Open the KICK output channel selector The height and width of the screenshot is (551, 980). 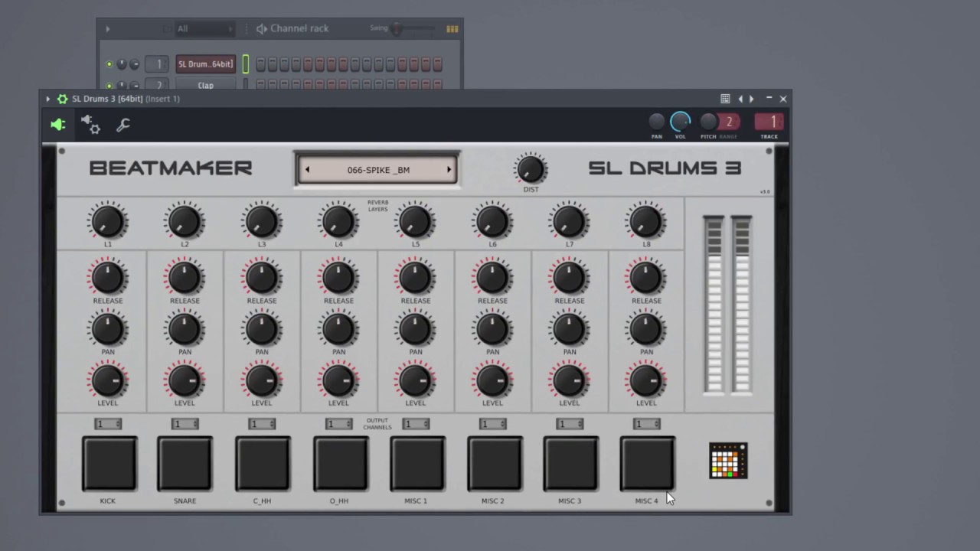coord(108,424)
